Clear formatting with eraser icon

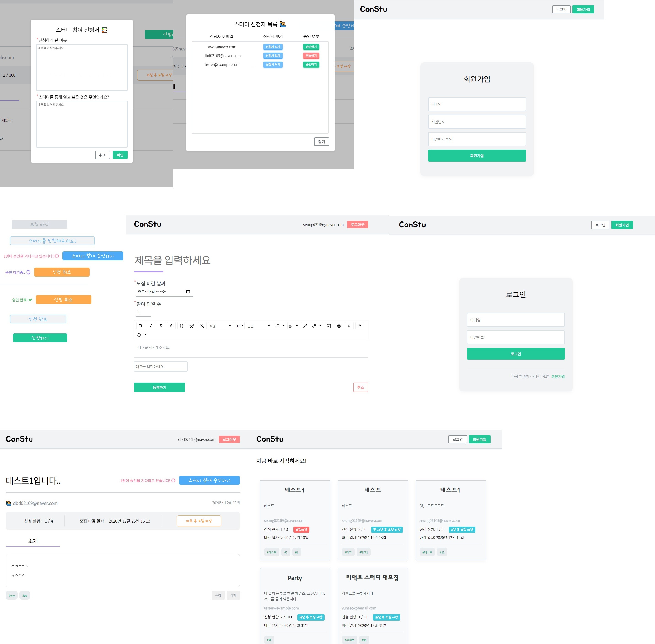[360, 326]
